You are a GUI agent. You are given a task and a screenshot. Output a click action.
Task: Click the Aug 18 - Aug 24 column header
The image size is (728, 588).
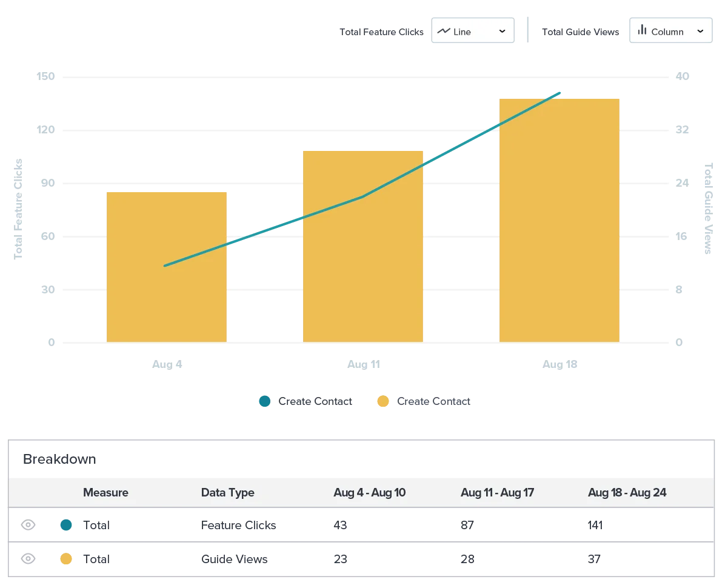(x=627, y=492)
